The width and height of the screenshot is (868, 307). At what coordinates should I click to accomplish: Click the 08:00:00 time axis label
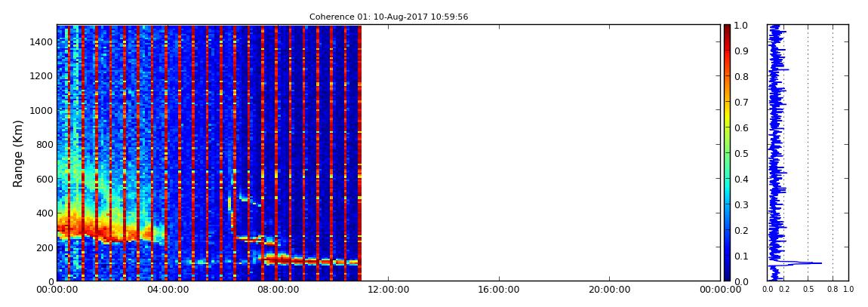tap(278, 290)
